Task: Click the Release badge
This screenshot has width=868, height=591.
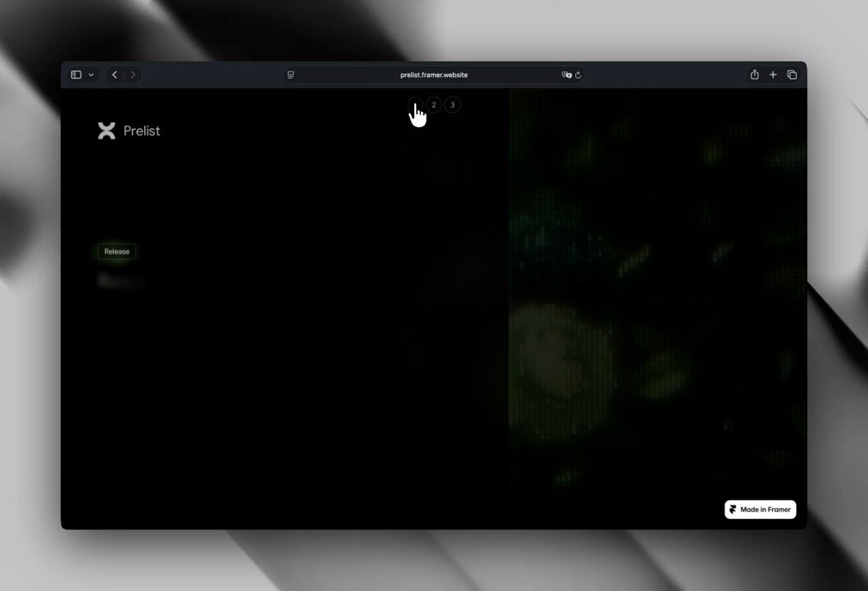Action: [116, 251]
